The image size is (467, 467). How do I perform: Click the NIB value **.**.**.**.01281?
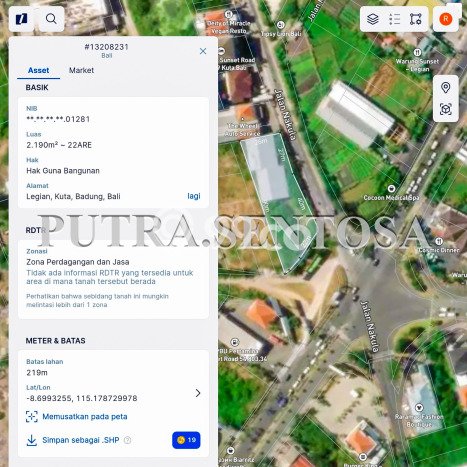tap(58, 119)
